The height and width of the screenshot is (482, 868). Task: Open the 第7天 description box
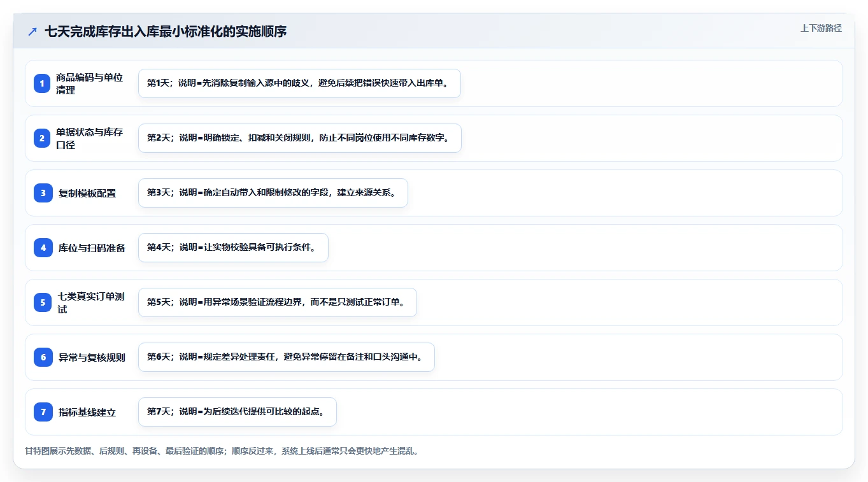pos(237,412)
